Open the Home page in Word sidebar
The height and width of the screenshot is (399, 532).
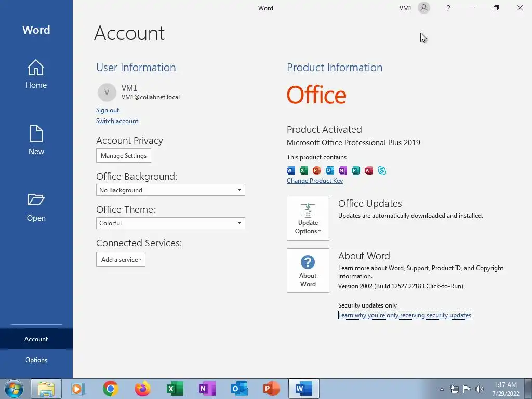pyautogui.click(x=36, y=74)
